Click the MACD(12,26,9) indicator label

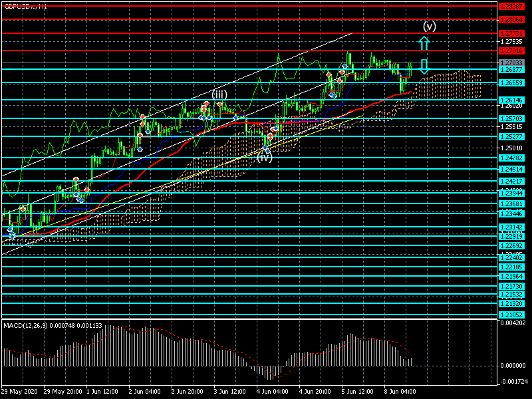53,325
